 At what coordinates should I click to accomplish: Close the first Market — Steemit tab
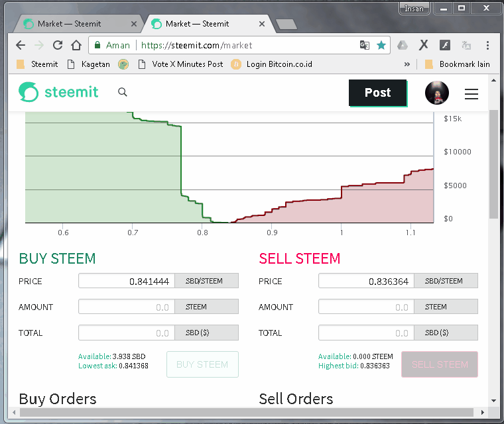134,24
